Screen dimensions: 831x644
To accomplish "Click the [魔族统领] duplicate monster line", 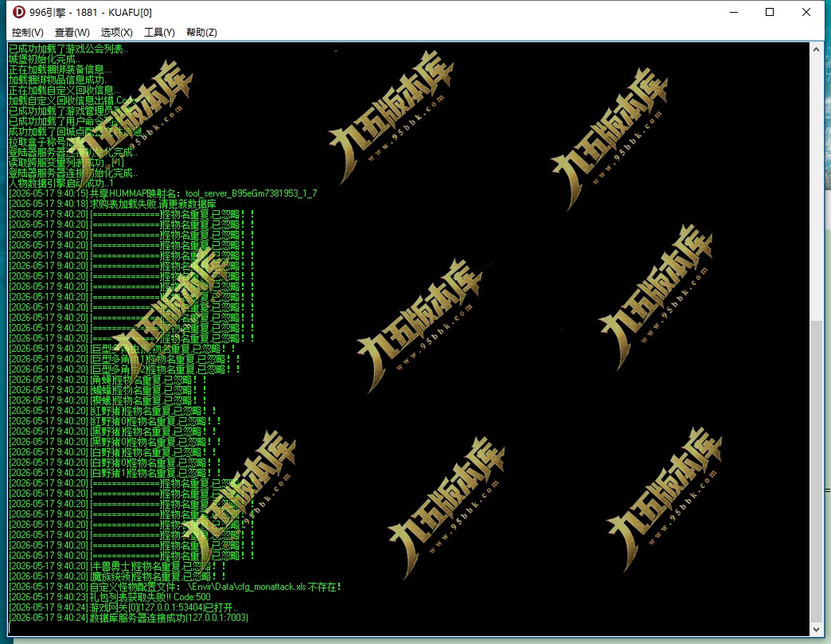I will (117, 576).
